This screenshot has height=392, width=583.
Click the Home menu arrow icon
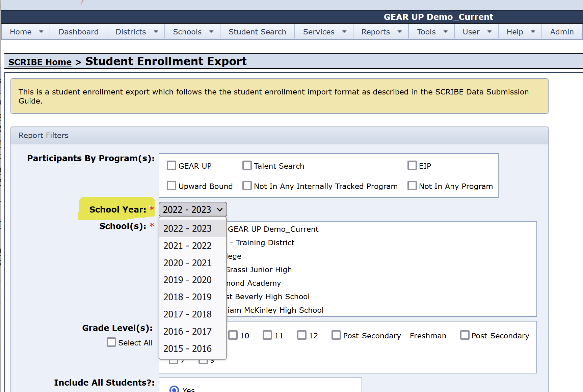click(41, 32)
